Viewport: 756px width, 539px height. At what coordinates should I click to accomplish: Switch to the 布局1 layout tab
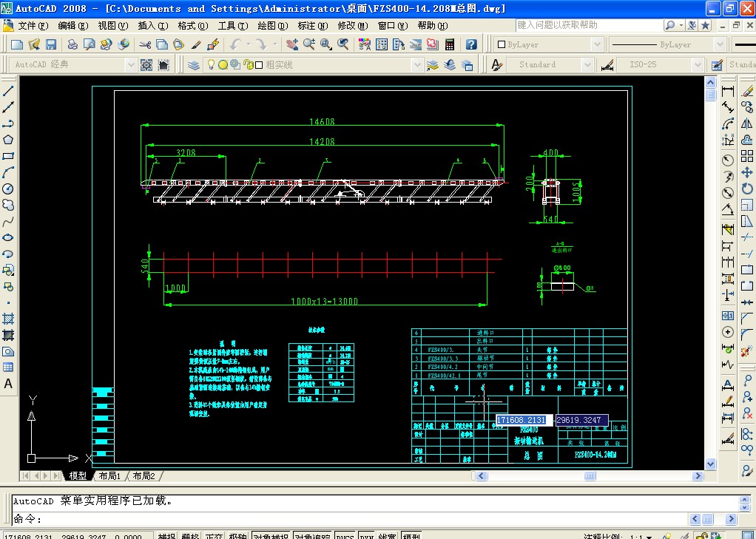[x=109, y=476]
